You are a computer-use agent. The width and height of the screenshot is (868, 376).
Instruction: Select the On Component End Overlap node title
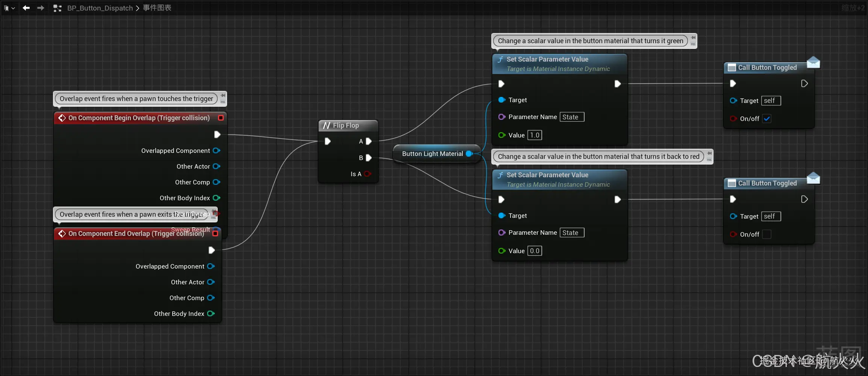click(x=136, y=234)
